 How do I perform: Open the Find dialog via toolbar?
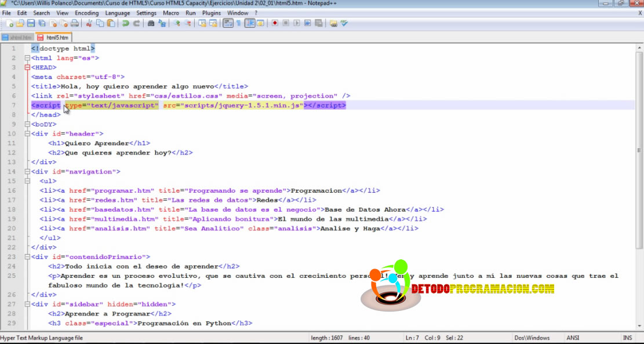coord(151,24)
